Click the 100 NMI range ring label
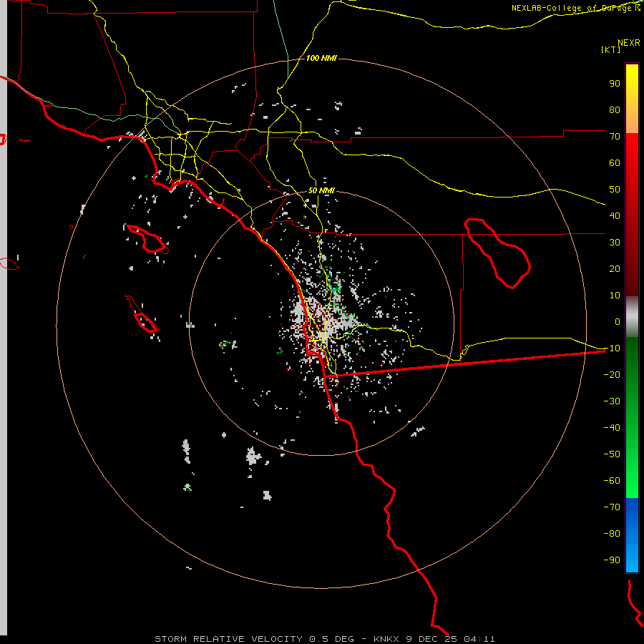The width and height of the screenshot is (644, 644). pyautogui.click(x=321, y=59)
